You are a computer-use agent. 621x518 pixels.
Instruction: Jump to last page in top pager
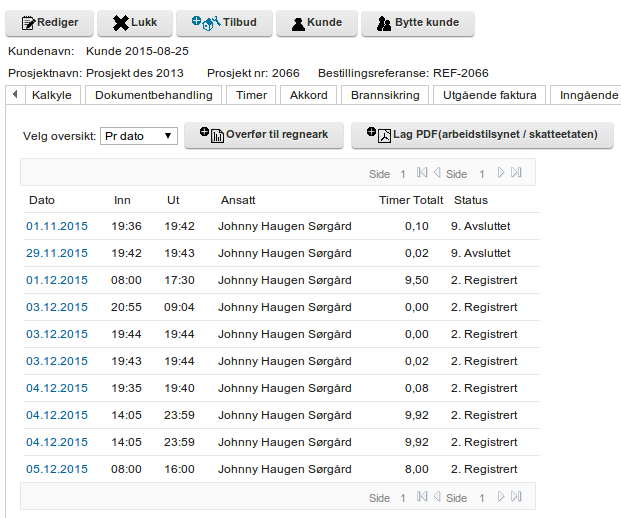(x=516, y=174)
